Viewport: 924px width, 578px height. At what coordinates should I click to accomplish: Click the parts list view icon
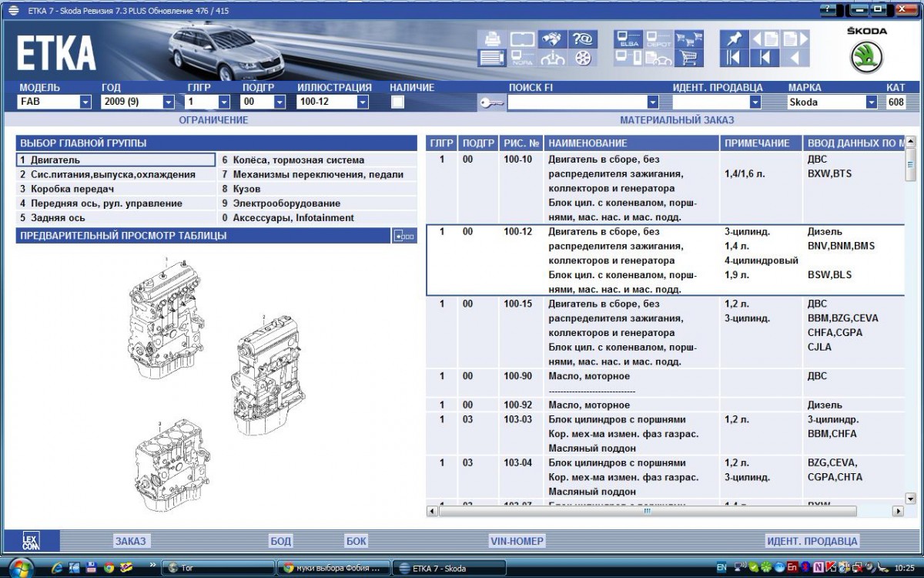coord(490,58)
